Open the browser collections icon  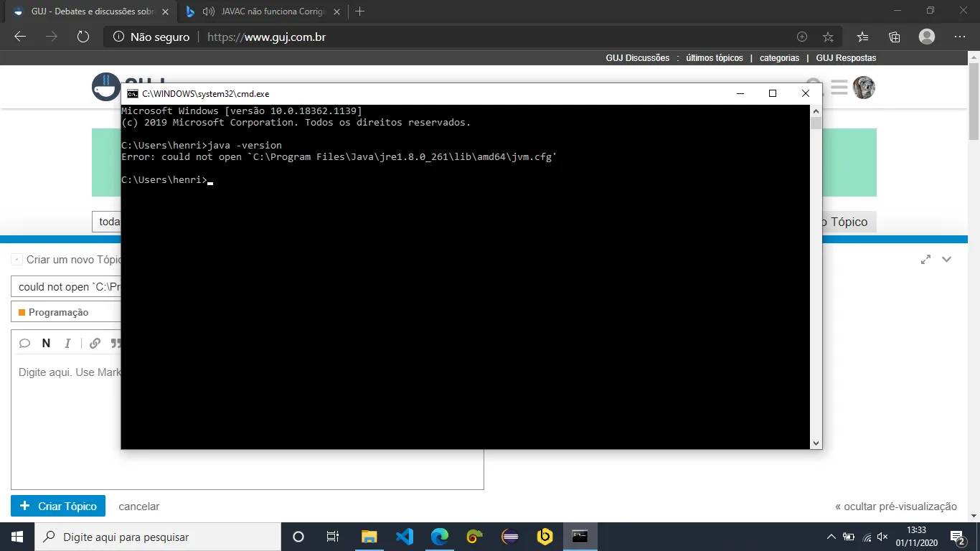point(894,37)
